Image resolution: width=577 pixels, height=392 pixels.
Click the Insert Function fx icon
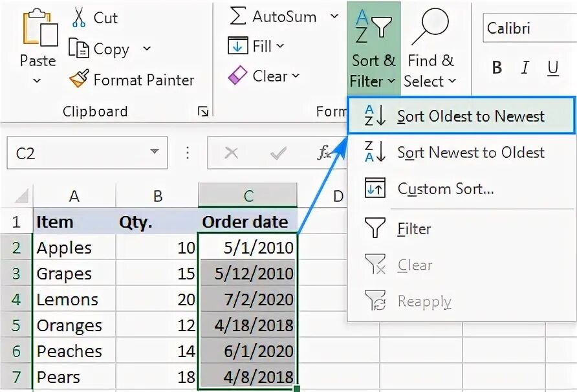(323, 153)
